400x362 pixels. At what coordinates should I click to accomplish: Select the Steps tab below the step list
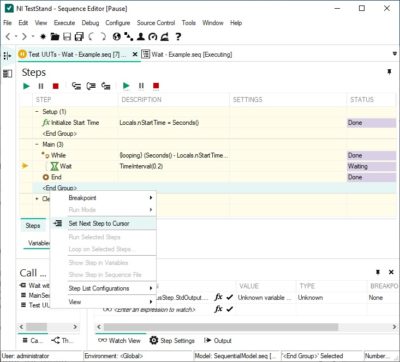click(x=33, y=226)
